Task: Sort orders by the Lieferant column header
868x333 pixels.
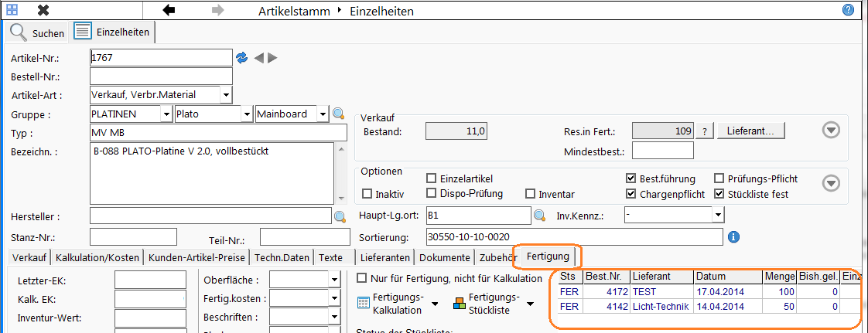Action: [x=661, y=276]
